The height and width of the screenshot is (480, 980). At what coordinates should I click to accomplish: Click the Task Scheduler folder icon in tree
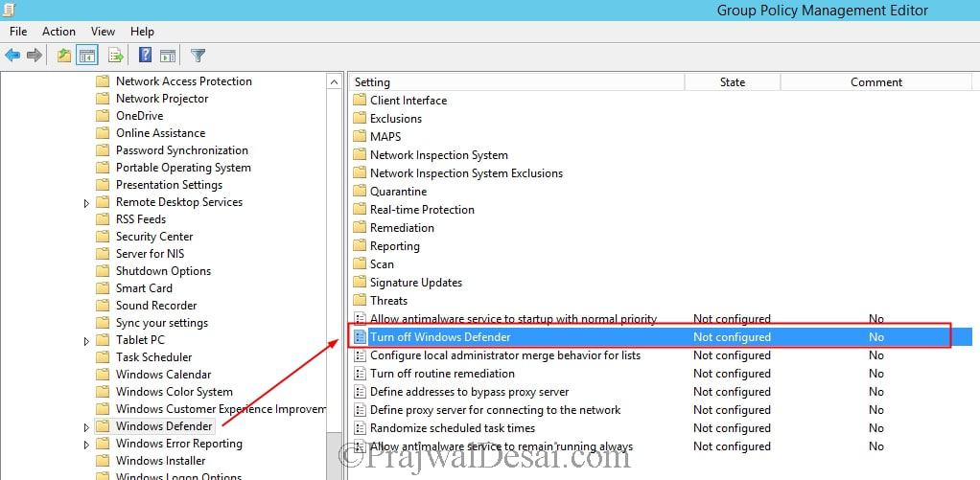pyautogui.click(x=103, y=357)
